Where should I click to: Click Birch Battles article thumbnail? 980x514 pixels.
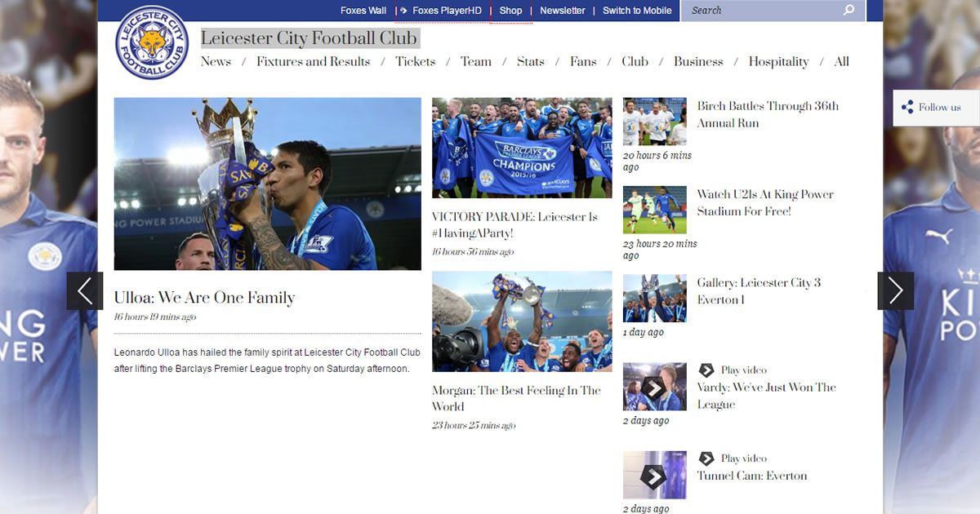[x=655, y=122]
